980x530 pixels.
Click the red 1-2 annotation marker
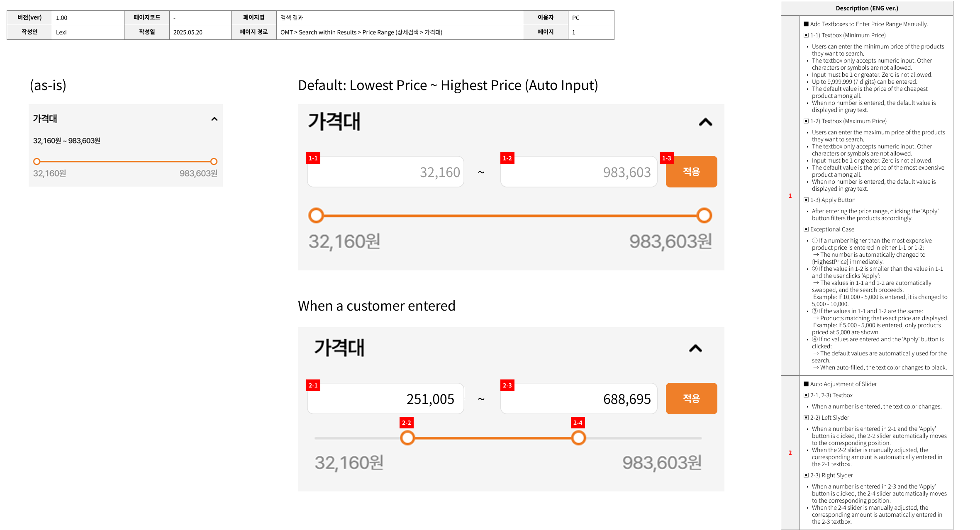coord(507,158)
